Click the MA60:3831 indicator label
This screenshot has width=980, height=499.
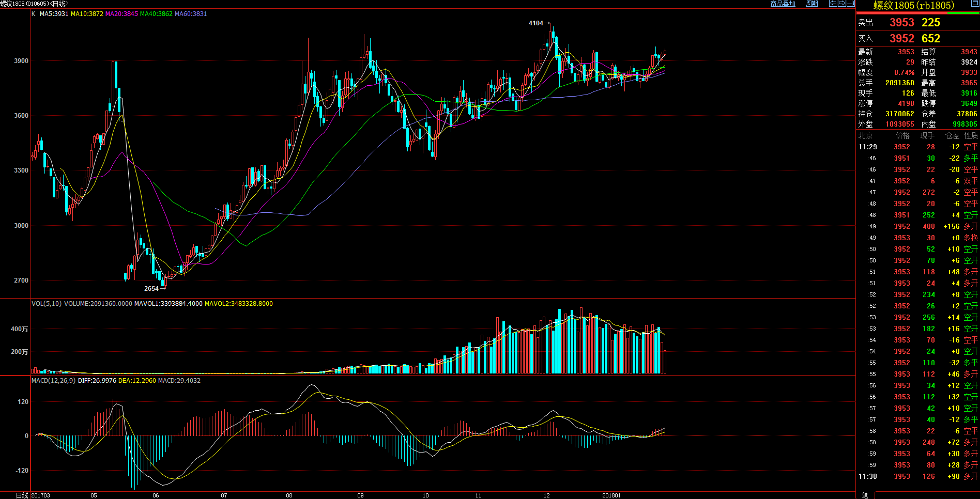coord(191,14)
